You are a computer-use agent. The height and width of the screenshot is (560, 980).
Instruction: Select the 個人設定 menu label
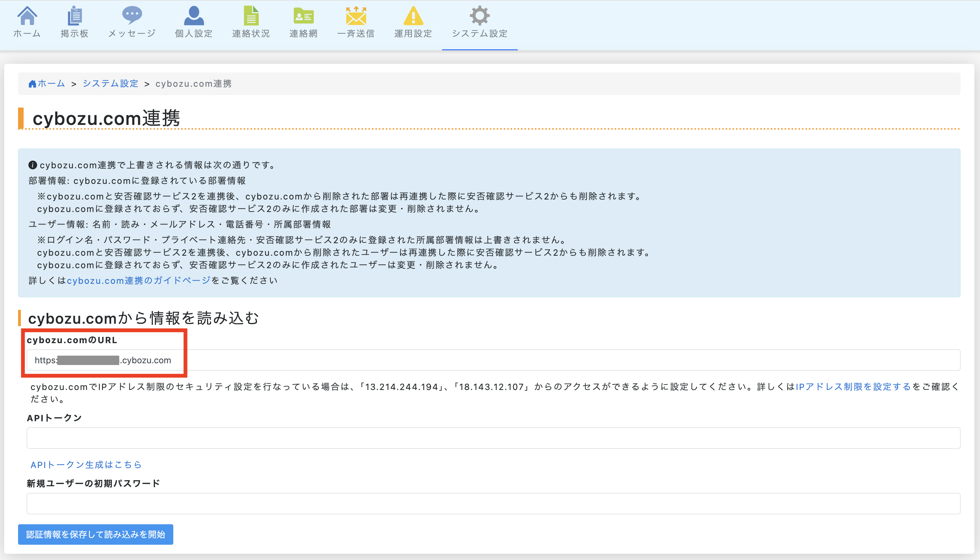[194, 34]
